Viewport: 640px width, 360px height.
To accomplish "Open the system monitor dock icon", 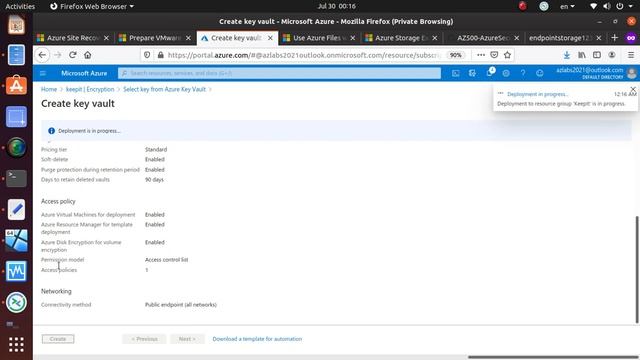I will 16,271.
